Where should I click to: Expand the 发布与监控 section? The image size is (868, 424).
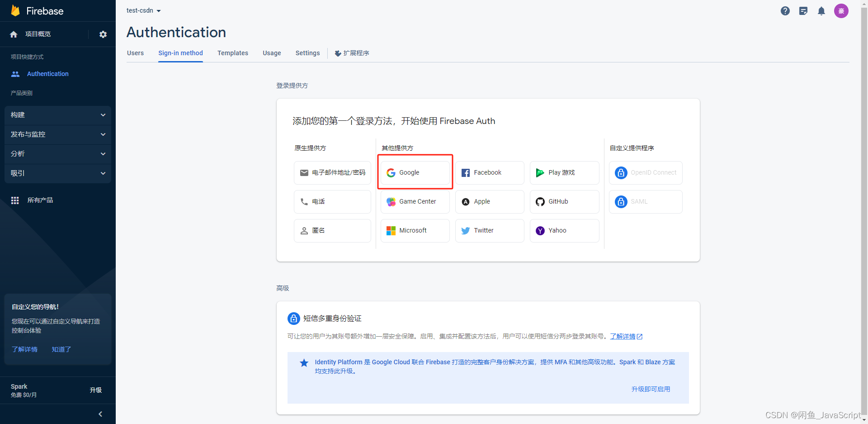pyautogui.click(x=58, y=134)
